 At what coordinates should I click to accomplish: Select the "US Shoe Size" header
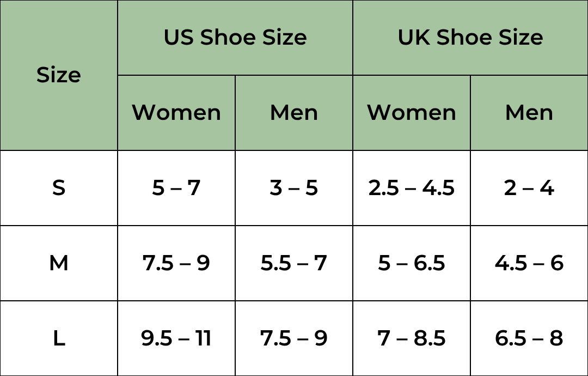tap(235, 38)
